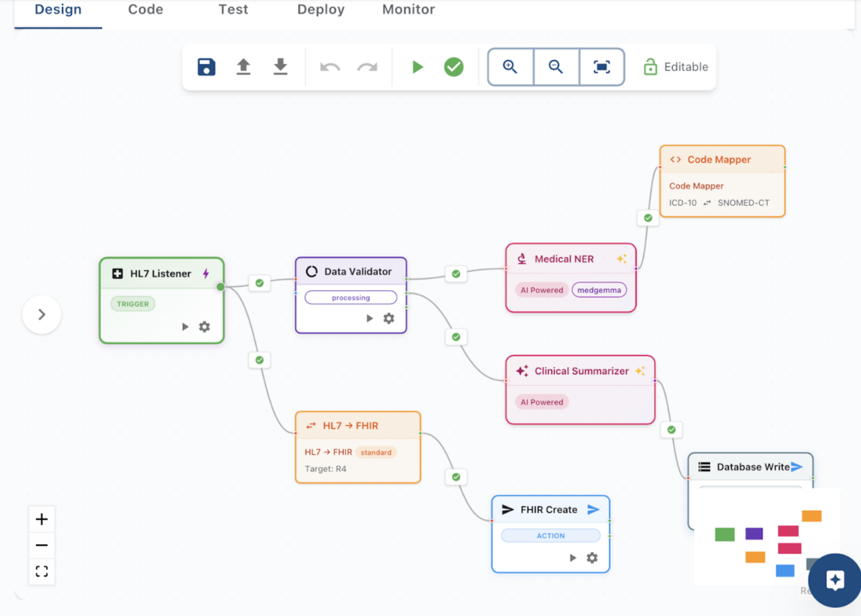This screenshot has height=616, width=861.
Task: Toggle the Editable lock state
Action: point(676,67)
